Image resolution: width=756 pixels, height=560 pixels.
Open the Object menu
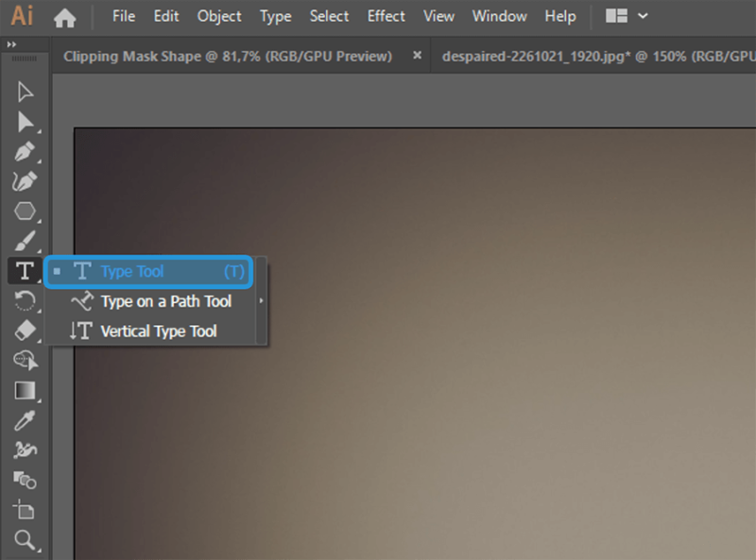tap(219, 16)
